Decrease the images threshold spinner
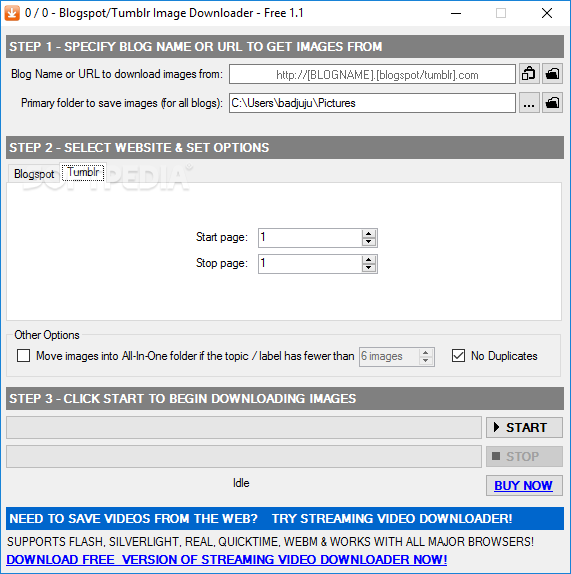Image resolution: width=571 pixels, height=574 pixels. pos(425,361)
